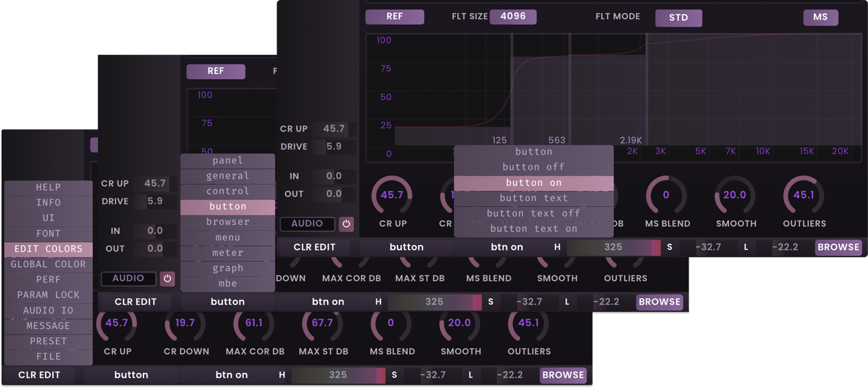This screenshot has width=868, height=388.
Task: Open the FLT MODE STD selector
Action: (x=678, y=18)
